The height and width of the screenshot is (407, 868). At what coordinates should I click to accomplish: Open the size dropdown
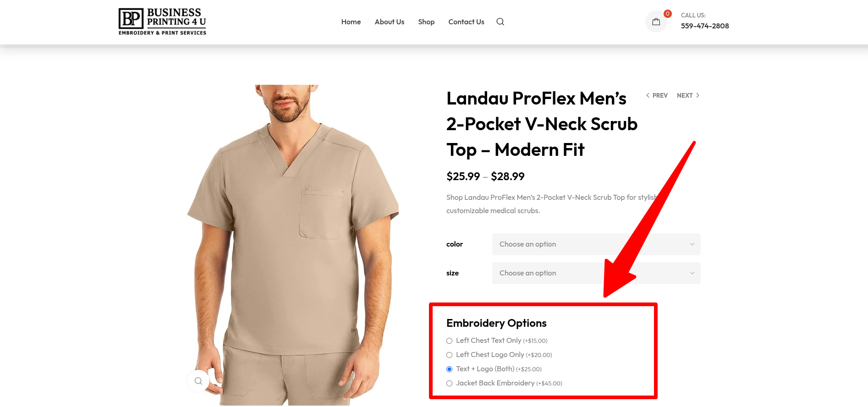coord(596,273)
